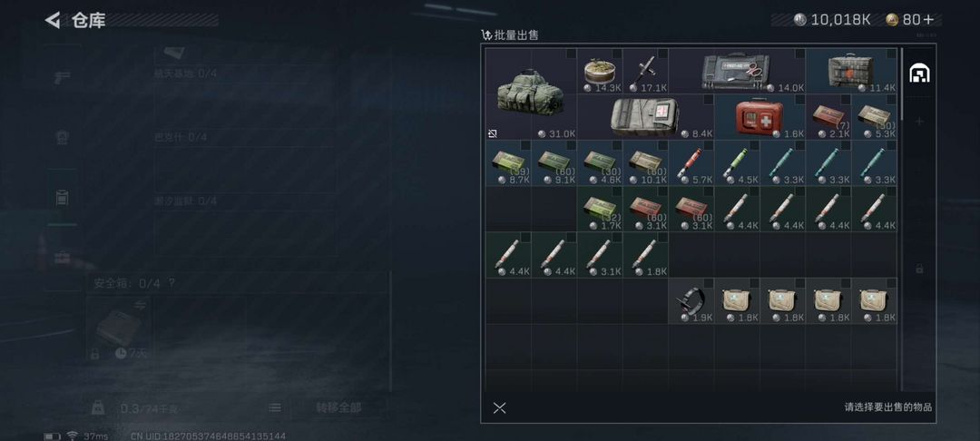Select the wristwatch item priced 1.9K
Screen dimensions: 980x441
(691, 301)
